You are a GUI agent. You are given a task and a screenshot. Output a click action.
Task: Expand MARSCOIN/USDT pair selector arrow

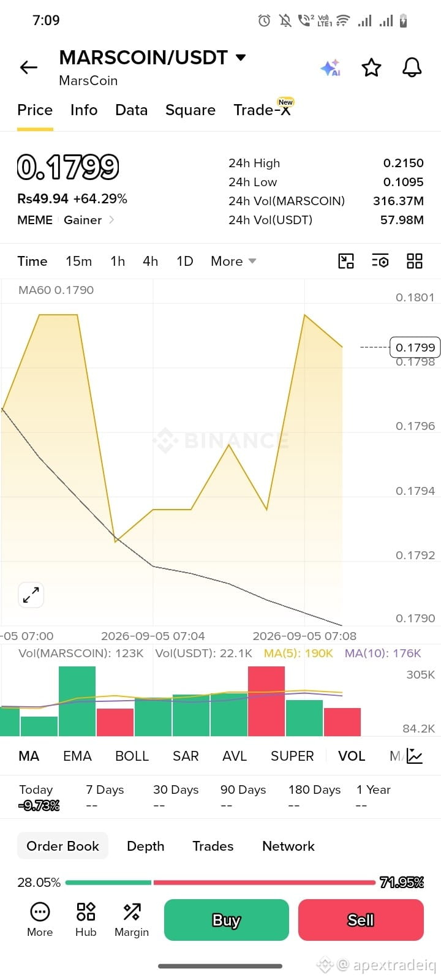coord(241,58)
